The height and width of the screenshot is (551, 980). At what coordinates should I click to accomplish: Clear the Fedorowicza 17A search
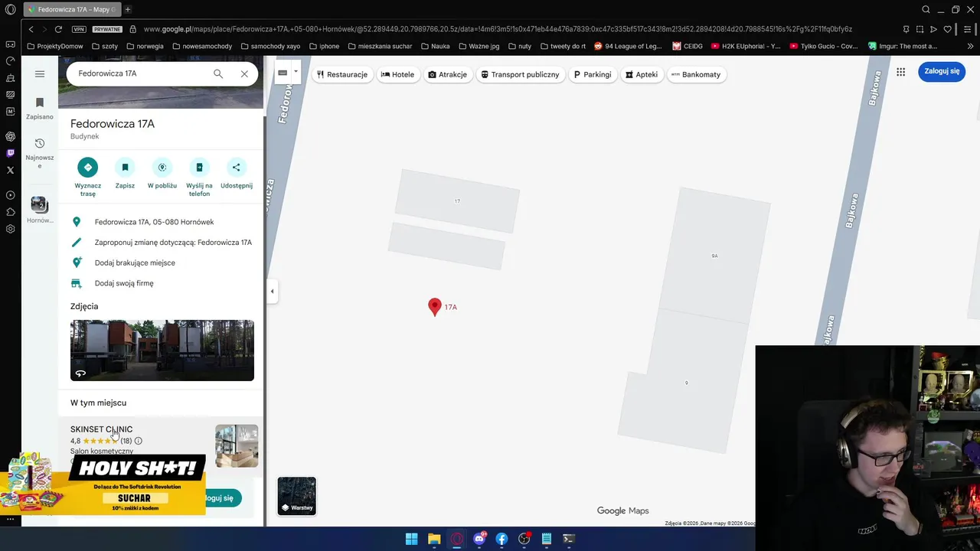[x=244, y=73]
